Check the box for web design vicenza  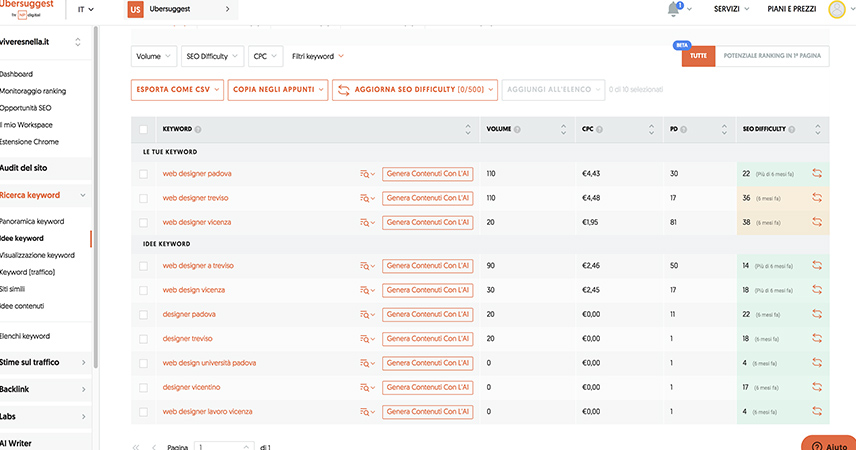pos(144,290)
